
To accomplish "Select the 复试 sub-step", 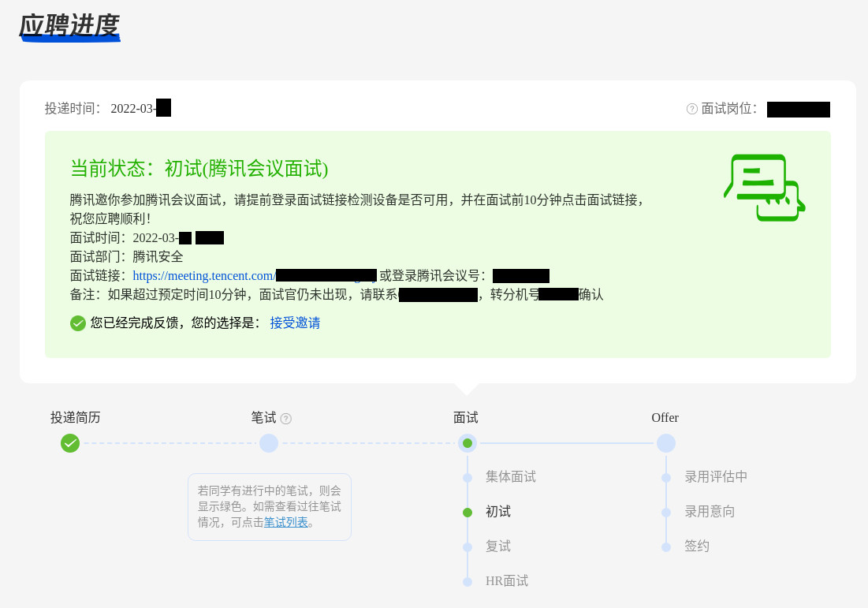I will (x=497, y=546).
